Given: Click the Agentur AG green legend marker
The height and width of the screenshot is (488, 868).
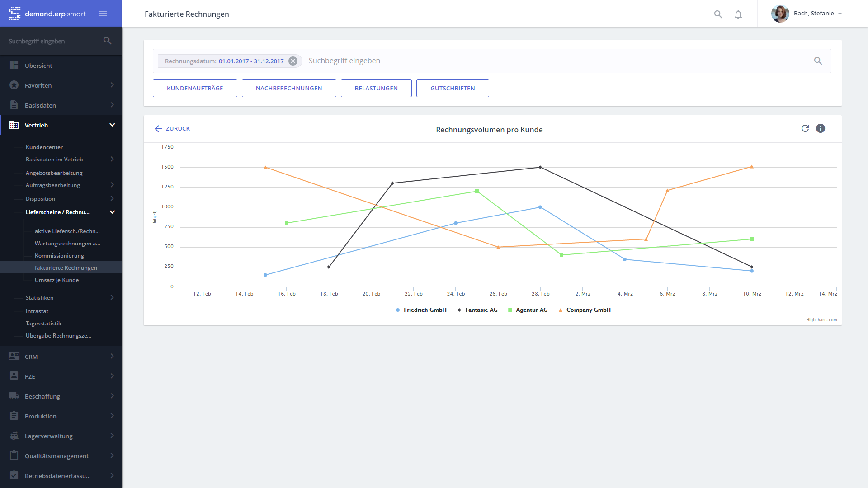Looking at the screenshot, I should pos(510,310).
